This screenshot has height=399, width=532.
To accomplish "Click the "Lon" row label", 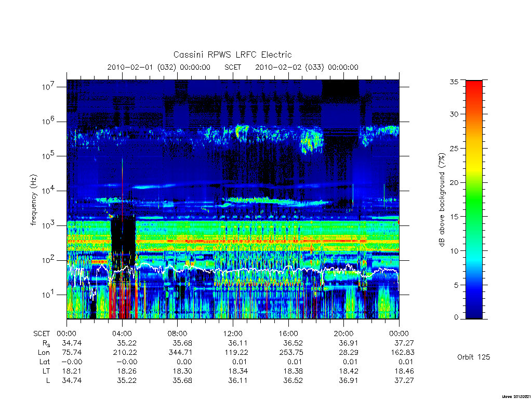I will point(44,353).
